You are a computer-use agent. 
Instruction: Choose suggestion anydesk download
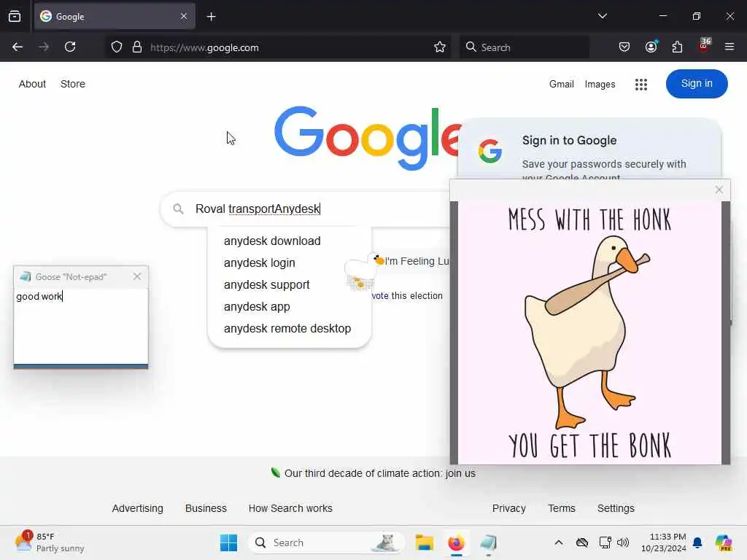pyautogui.click(x=272, y=241)
